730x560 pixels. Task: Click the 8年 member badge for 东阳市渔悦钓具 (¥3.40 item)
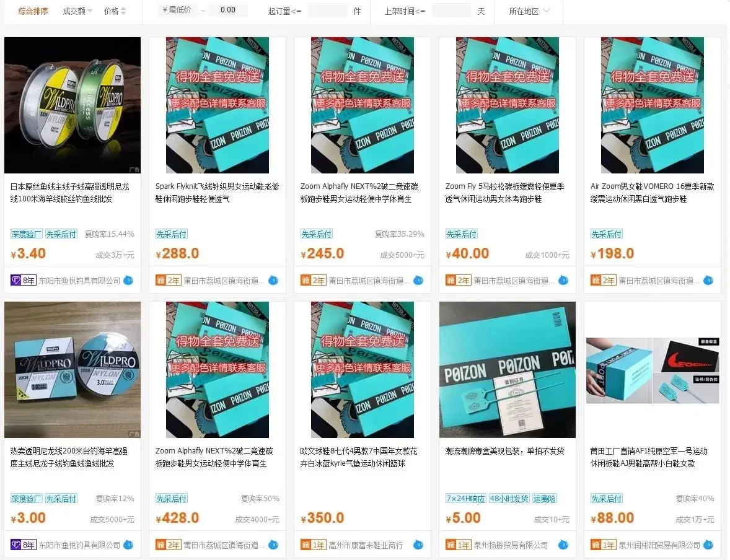(x=24, y=280)
